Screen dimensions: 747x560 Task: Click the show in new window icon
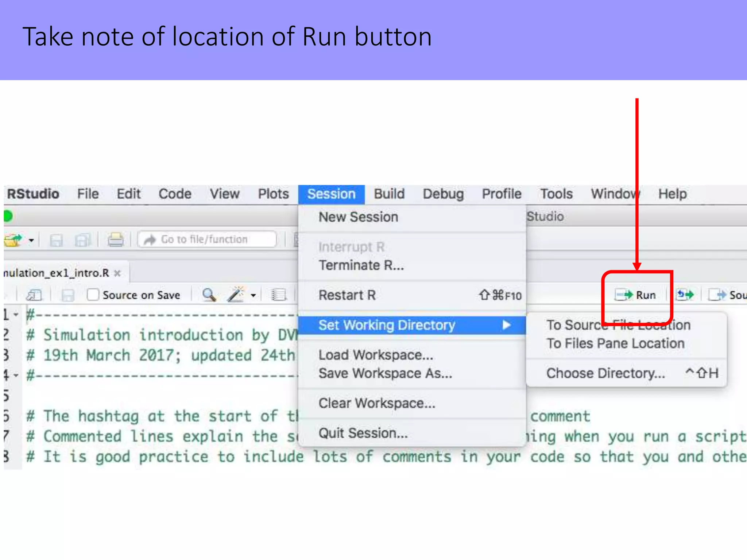coord(34,295)
